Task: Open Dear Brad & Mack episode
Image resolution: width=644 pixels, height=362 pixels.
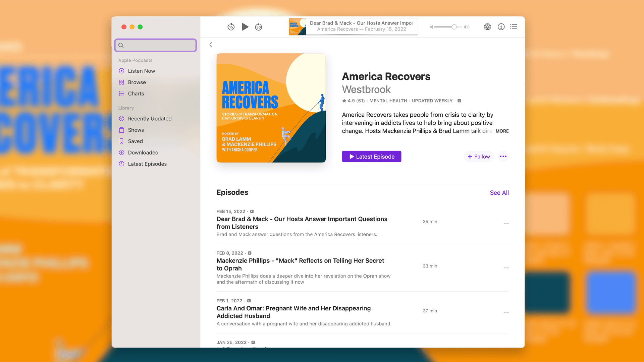Action: tap(302, 223)
